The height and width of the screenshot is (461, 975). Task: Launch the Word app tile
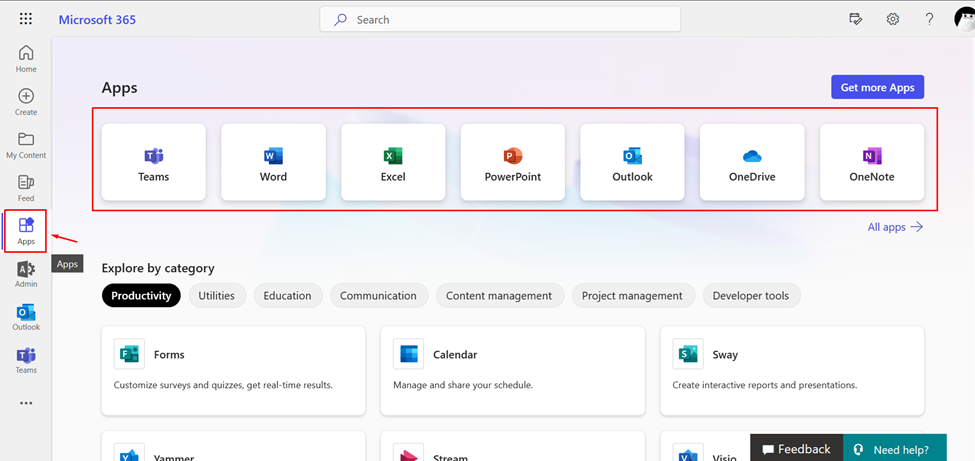(274, 162)
